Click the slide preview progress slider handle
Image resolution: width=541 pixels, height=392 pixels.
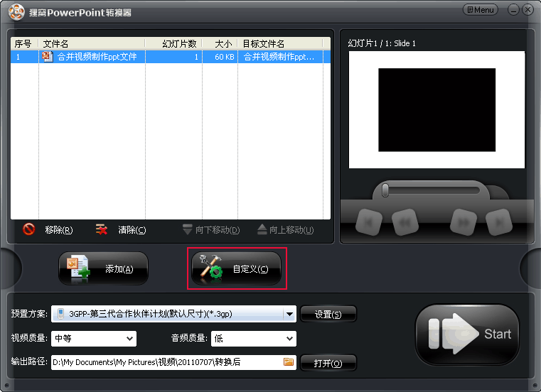point(385,190)
